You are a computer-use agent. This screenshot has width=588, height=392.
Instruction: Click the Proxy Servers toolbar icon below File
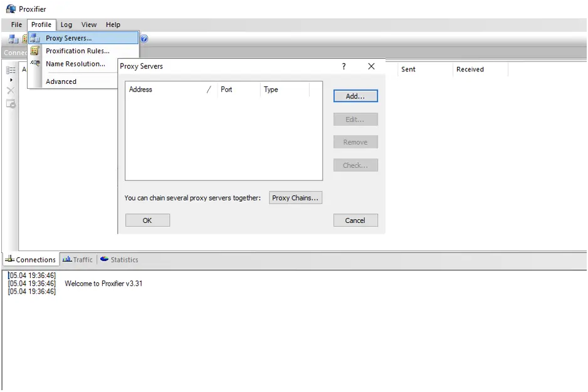(x=13, y=39)
